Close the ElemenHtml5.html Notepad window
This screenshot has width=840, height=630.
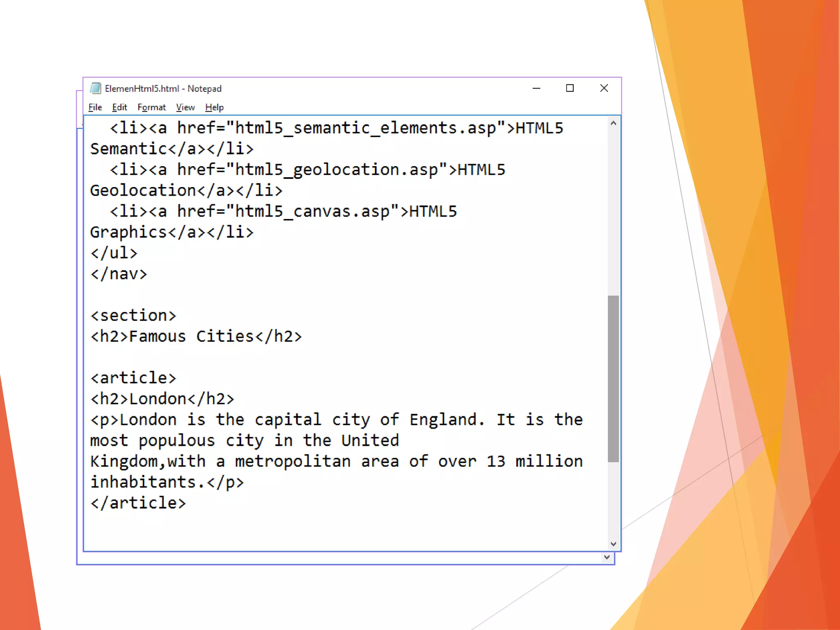[x=604, y=88]
